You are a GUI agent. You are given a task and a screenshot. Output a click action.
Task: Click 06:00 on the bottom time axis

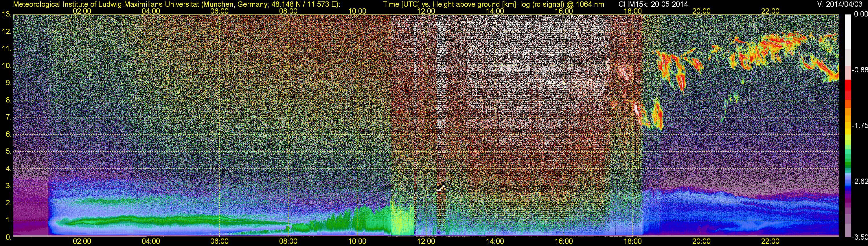pyautogui.click(x=219, y=241)
